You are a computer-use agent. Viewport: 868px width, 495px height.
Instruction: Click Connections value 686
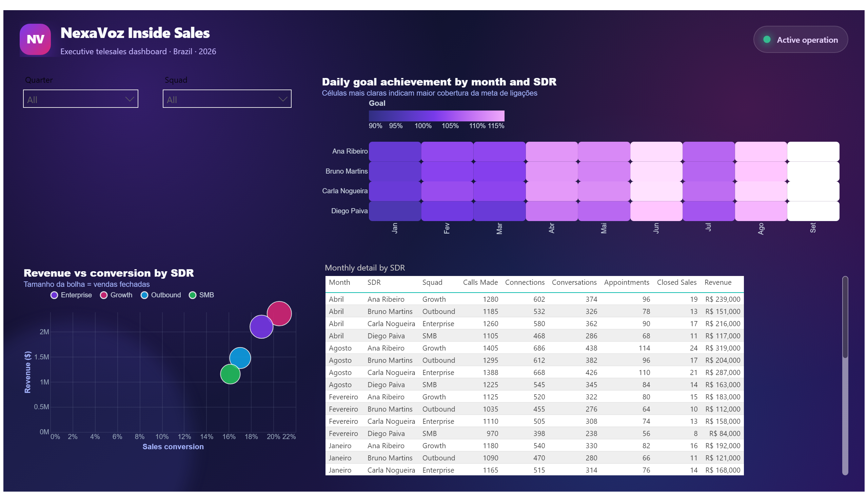click(539, 349)
